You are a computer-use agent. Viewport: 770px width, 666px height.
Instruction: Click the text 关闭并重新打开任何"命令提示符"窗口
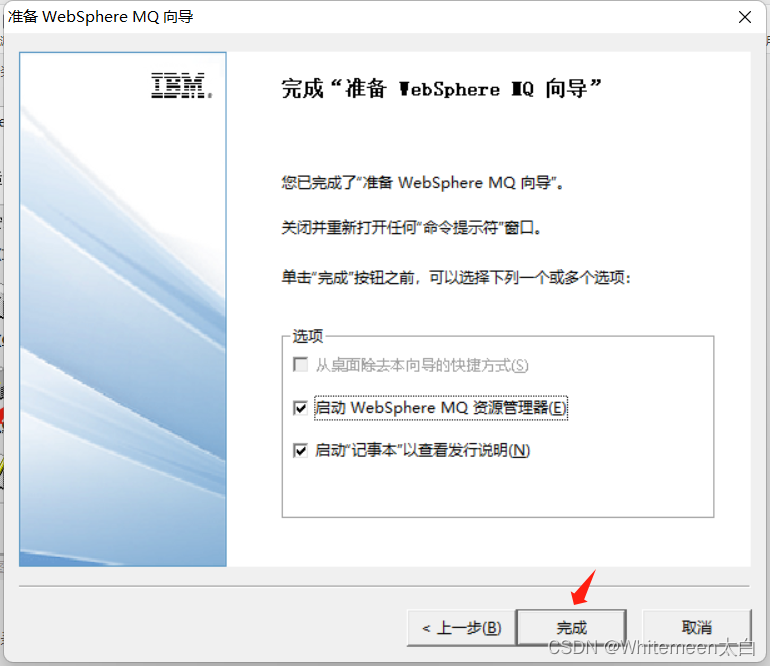(411, 228)
